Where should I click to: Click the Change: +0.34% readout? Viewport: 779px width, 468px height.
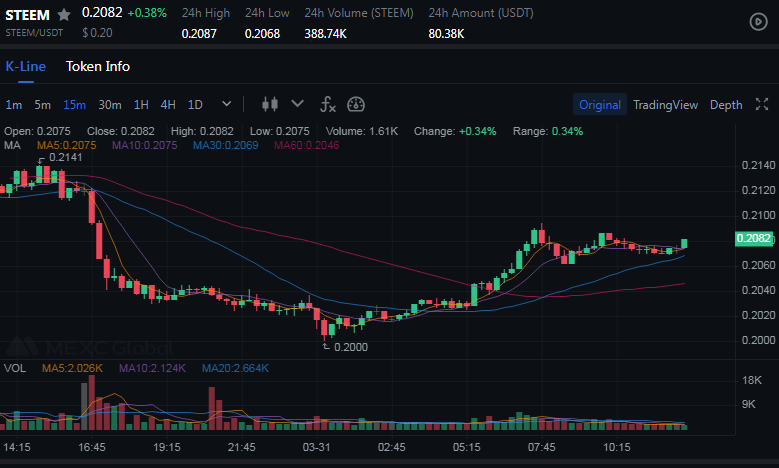tap(455, 131)
